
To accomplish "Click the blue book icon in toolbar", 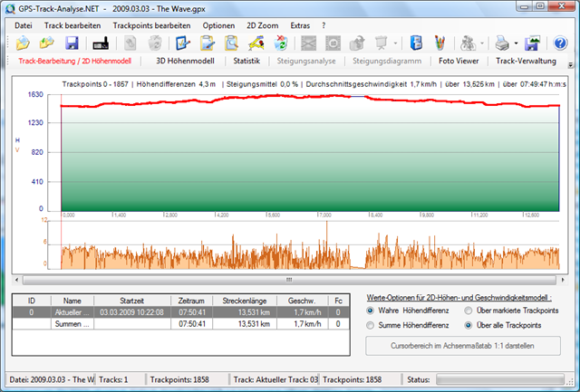I will (x=416, y=43).
